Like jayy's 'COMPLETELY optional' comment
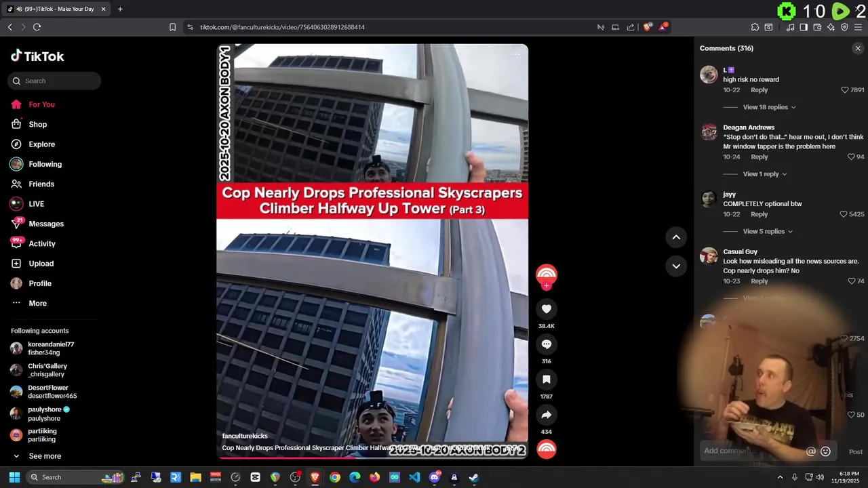The width and height of the screenshot is (868, 488). [x=844, y=214]
